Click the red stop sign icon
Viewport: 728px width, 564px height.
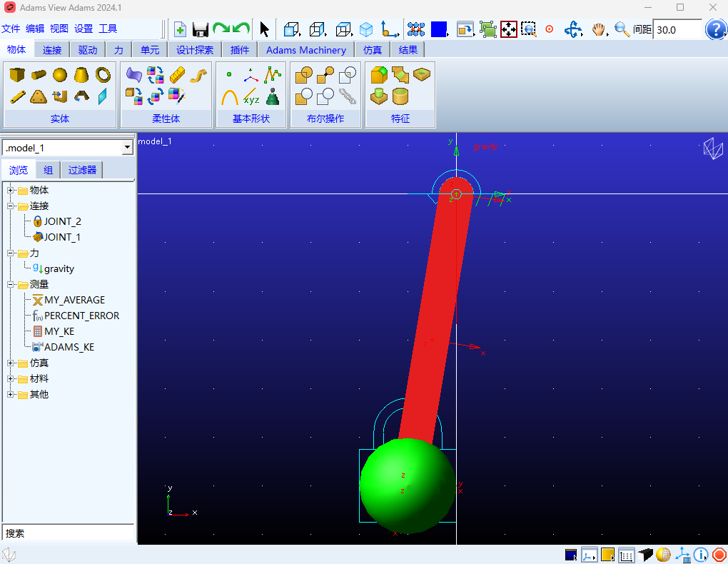tap(719, 555)
